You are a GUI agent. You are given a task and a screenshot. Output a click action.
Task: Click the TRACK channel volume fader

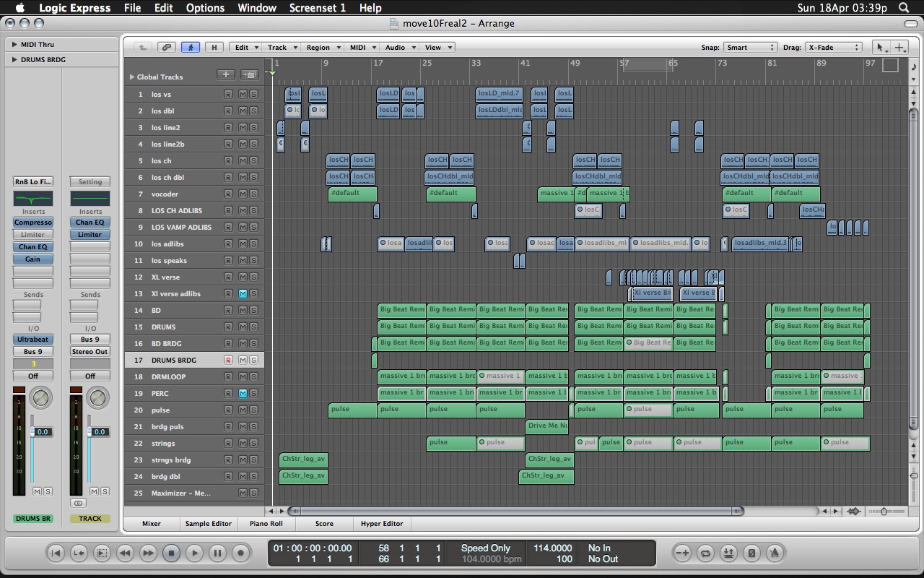pyautogui.click(x=90, y=432)
